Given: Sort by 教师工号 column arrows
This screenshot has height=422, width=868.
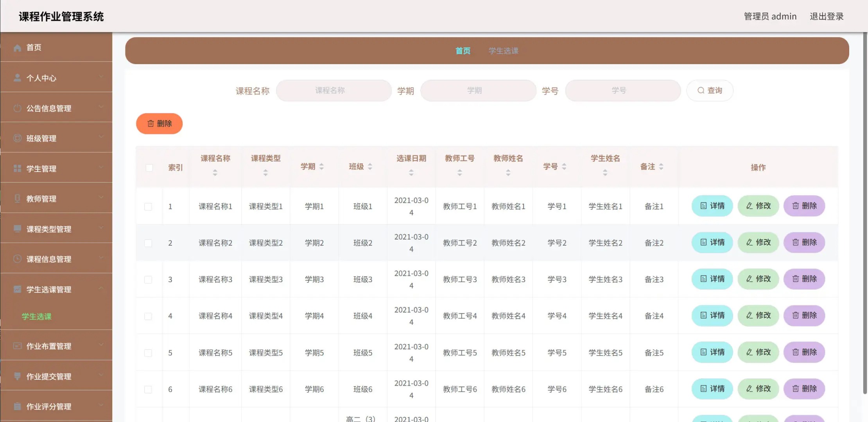Looking at the screenshot, I should click(460, 173).
